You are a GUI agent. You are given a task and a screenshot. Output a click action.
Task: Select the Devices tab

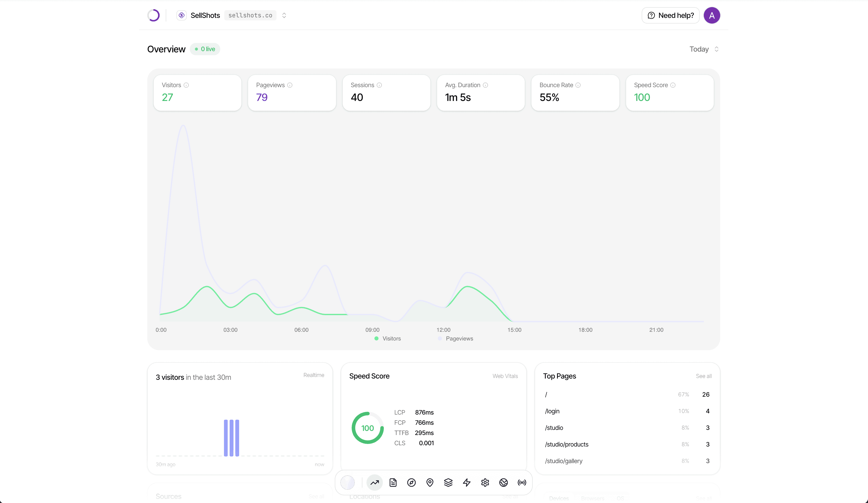[x=559, y=498]
